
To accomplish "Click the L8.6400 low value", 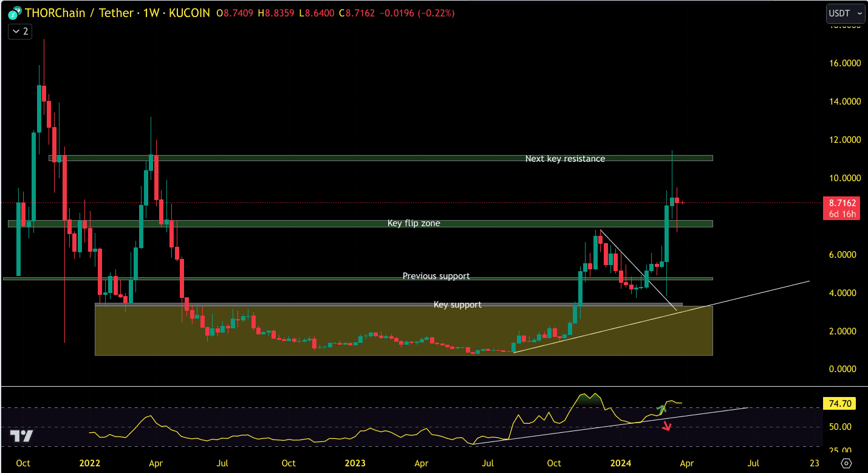I will point(317,12).
